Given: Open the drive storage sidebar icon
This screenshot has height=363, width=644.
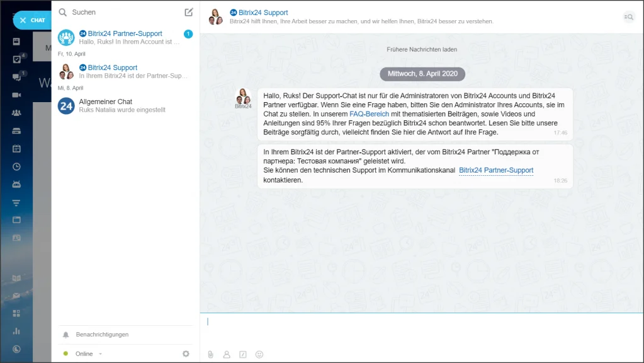Looking at the screenshot, I should click(16, 130).
